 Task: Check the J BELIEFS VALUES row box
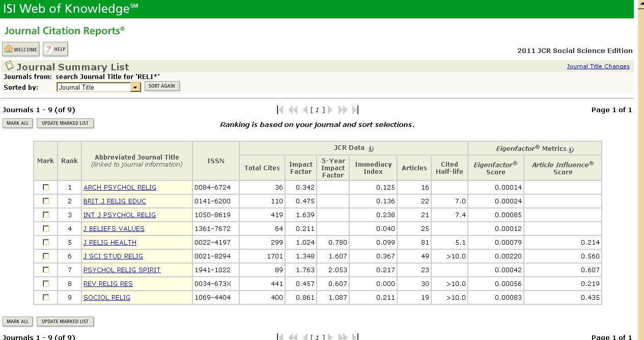coord(46,229)
